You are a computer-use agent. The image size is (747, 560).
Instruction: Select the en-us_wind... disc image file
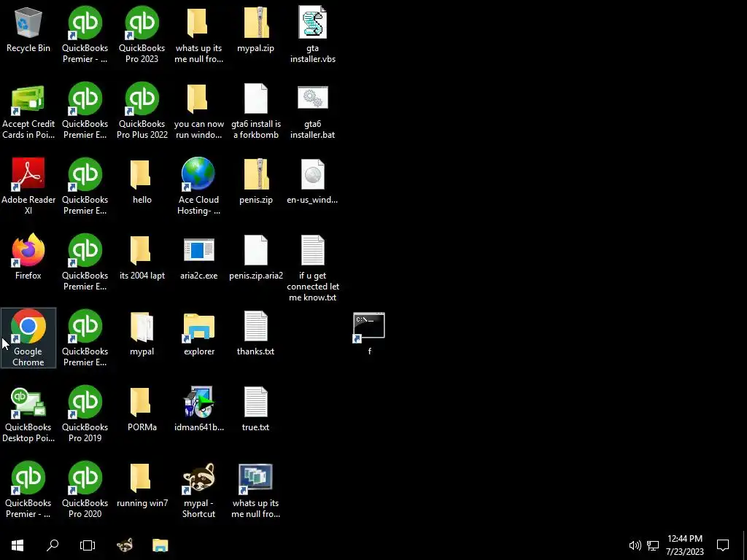pyautogui.click(x=312, y=182)
